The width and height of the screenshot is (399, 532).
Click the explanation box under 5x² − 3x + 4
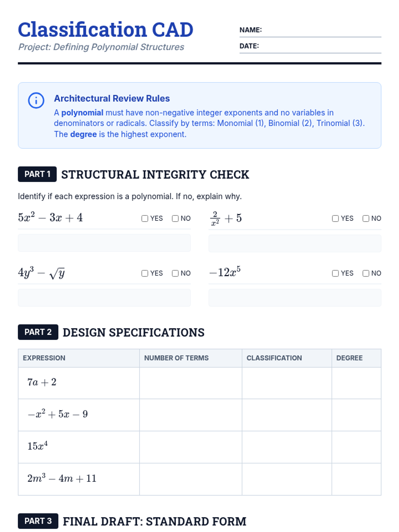(104, 243)
